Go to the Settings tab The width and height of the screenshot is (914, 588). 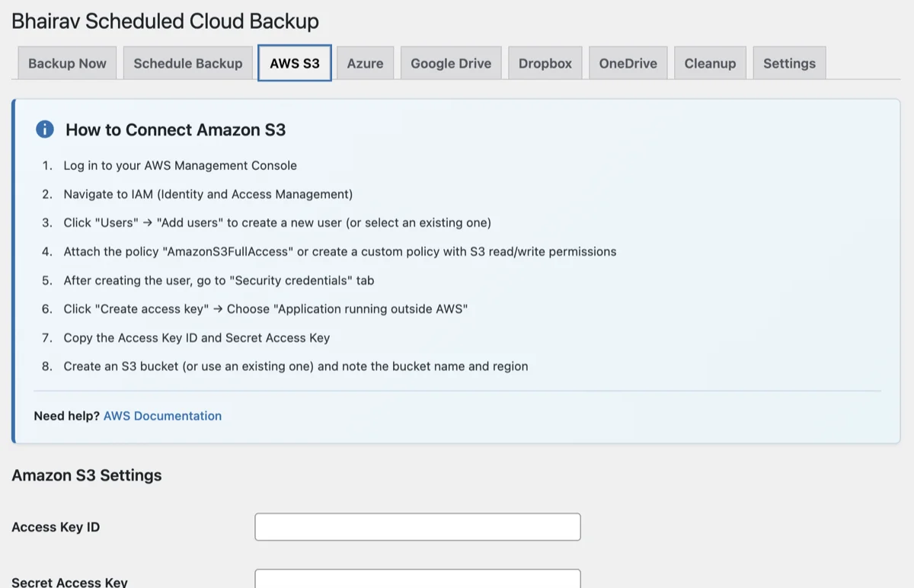coord(789,63)
